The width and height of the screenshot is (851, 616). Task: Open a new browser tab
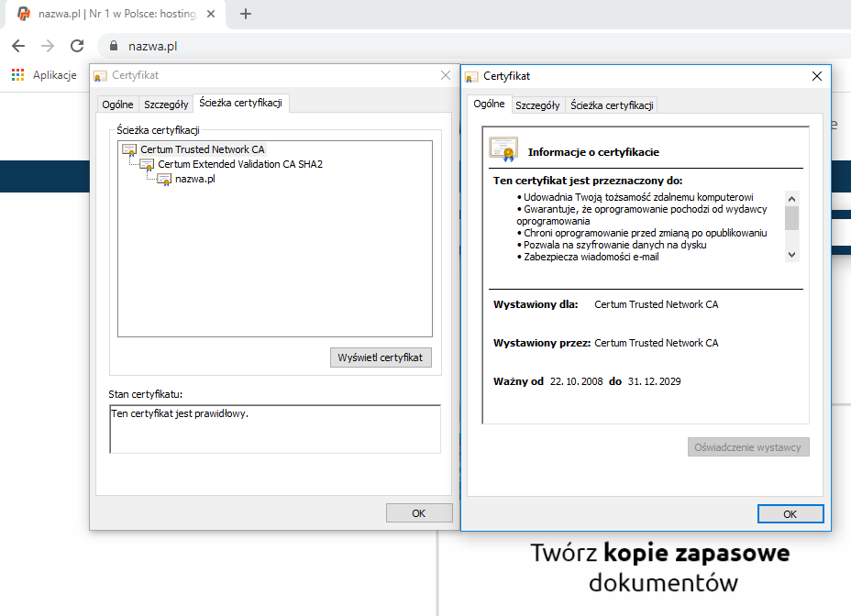tap(246, 14)
